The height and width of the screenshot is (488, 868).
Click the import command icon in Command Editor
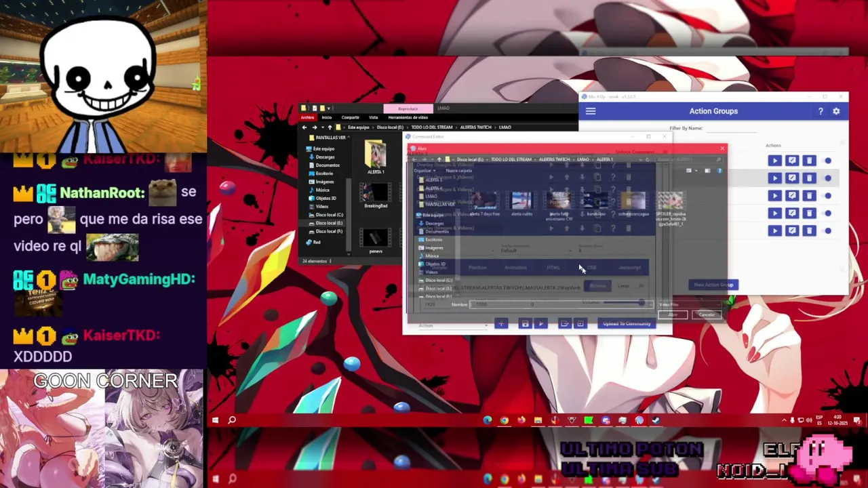(580, 324)
